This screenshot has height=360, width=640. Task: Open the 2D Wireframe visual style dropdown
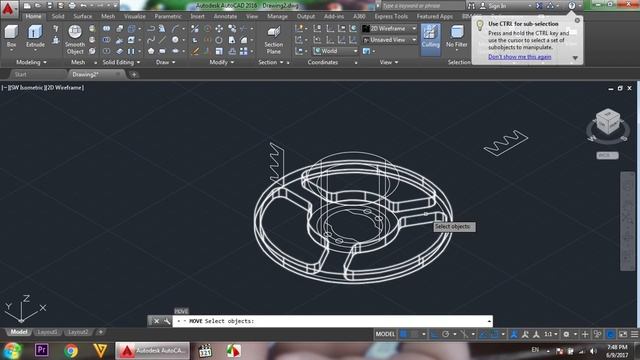point(389,29)
